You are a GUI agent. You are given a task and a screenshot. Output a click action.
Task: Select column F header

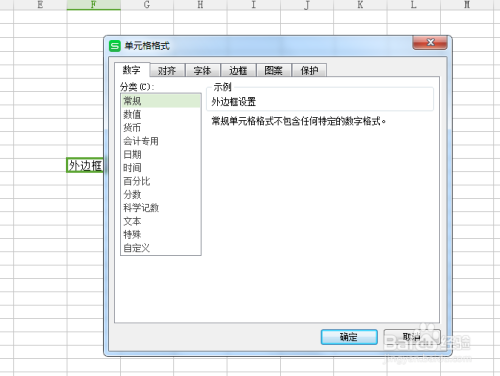click(94, 5)
